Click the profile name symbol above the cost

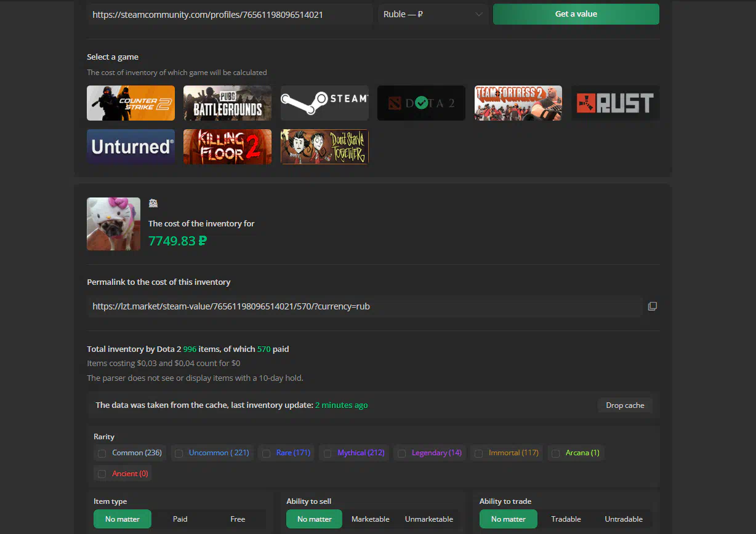[x=153, y=204]
